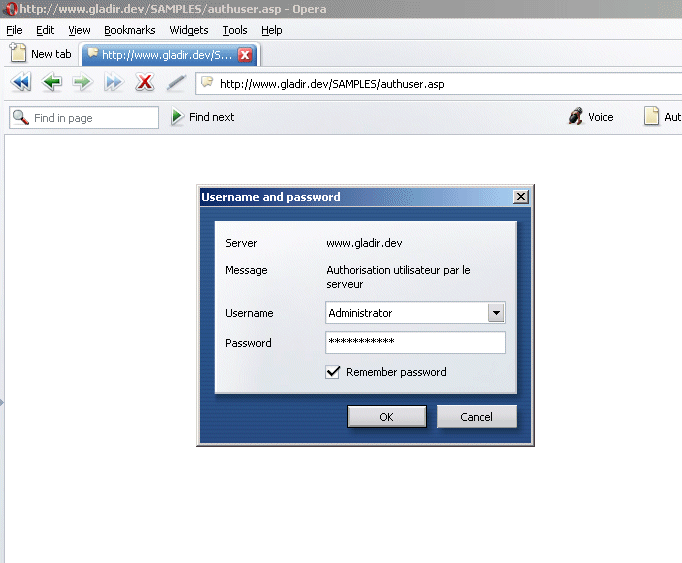Click the address bar URL field
The image size is (682, 563).
(x=438, y=84)
